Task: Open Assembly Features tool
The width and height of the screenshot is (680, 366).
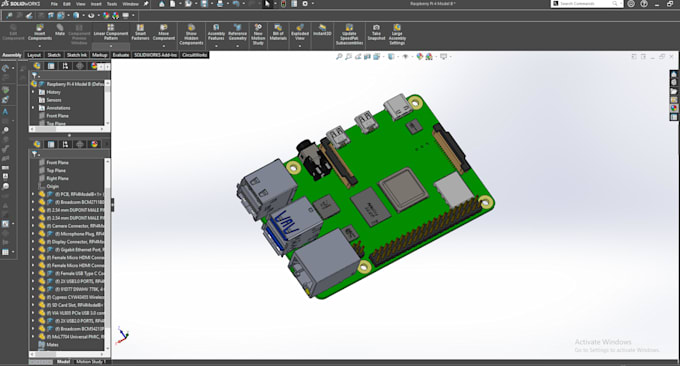Action: [216, 33]
